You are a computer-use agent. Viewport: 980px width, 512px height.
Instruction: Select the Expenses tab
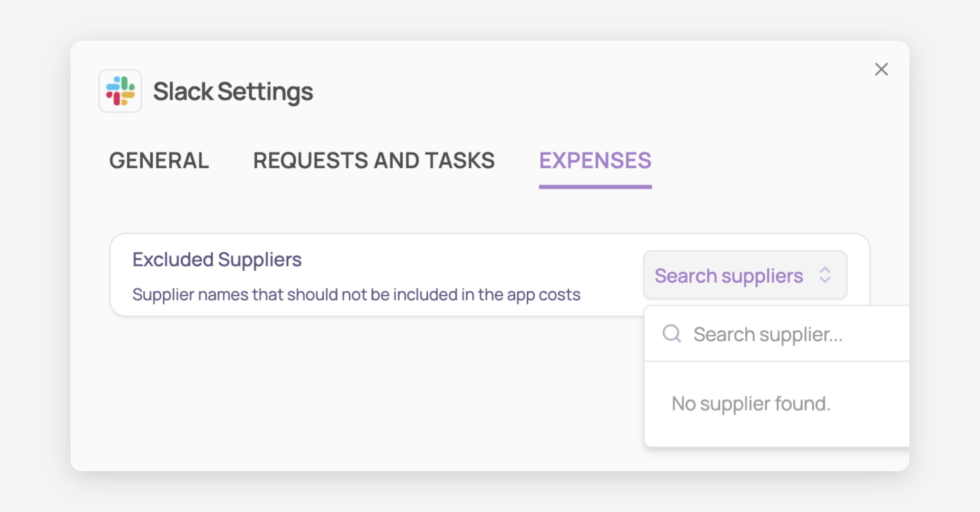(x=595, y=160)
